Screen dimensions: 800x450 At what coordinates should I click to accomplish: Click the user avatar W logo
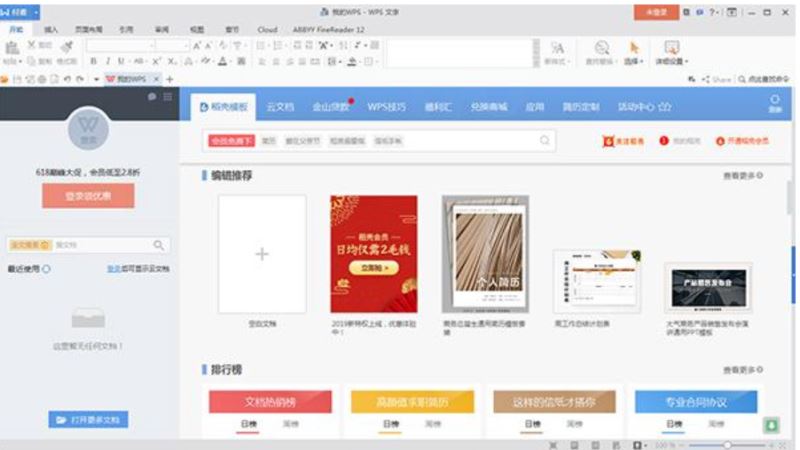88,129
